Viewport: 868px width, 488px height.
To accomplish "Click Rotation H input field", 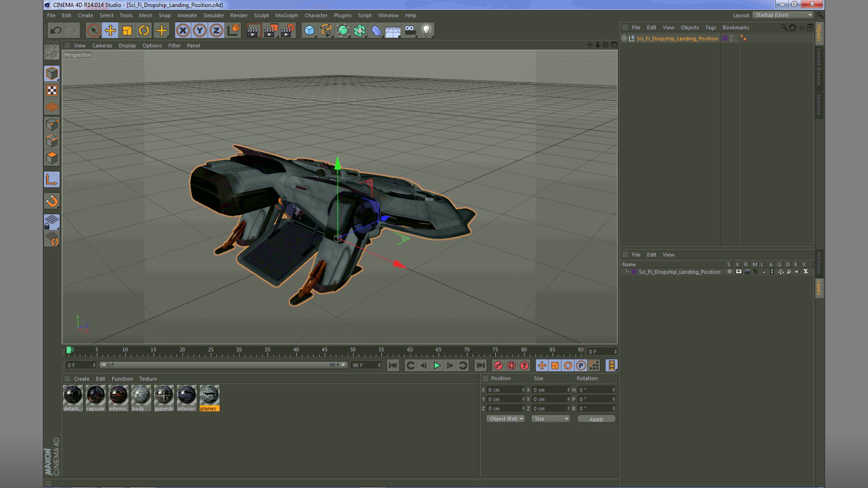I will (596, 390).
